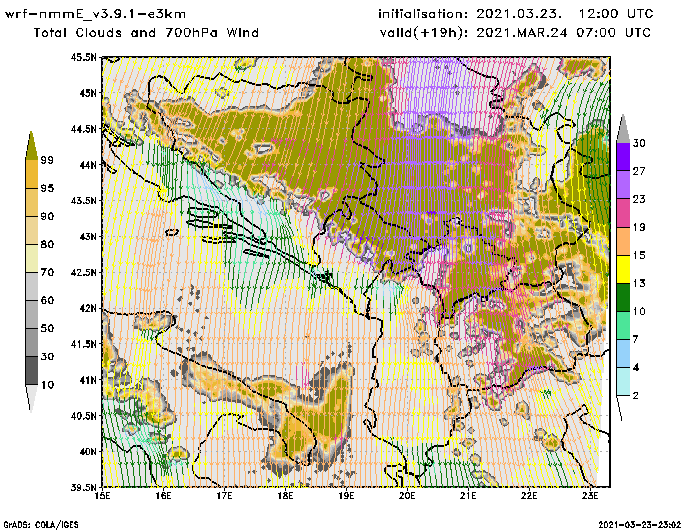This screenshot has width=700, height=530.
Task: Click the '27' wind speed legend value
Action: point(639,171)
